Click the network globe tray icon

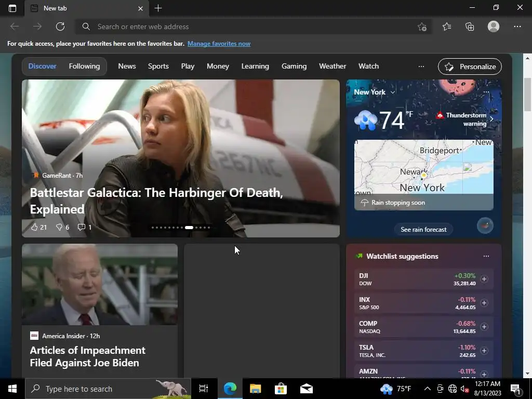(453, 389)
